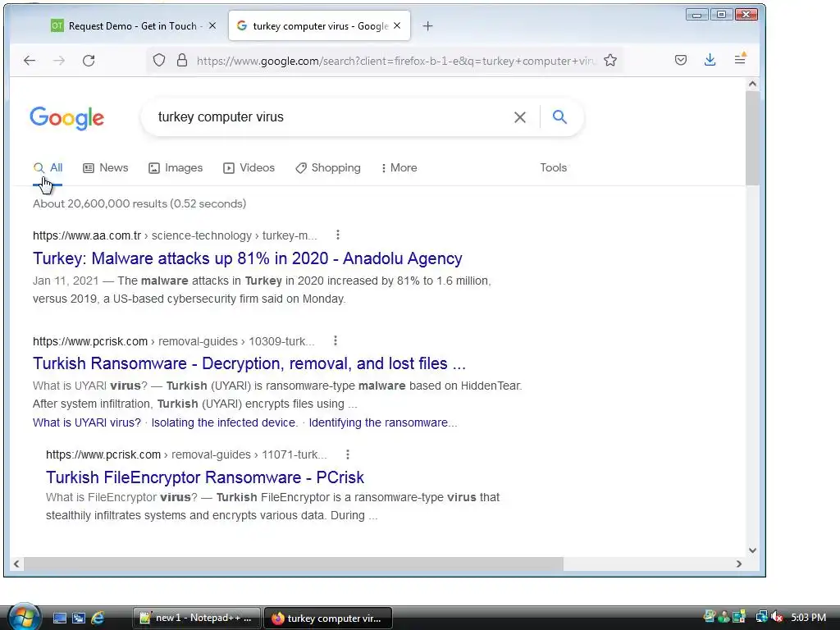Open Isolating the infected device sitelink
Screen dimensions: 840x630
(225, 422)
